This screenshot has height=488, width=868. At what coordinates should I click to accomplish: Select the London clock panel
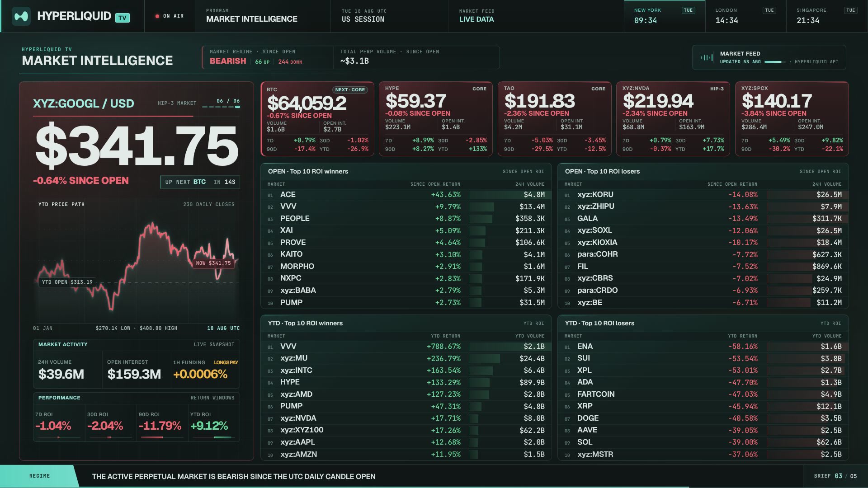pos(746,16)
